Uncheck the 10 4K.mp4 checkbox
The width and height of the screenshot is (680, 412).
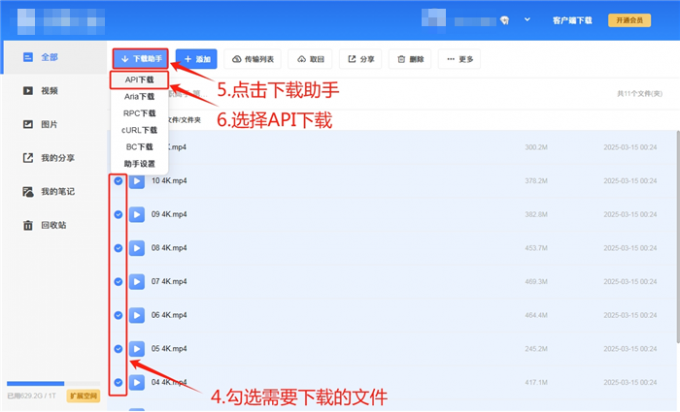click(118, 181)
